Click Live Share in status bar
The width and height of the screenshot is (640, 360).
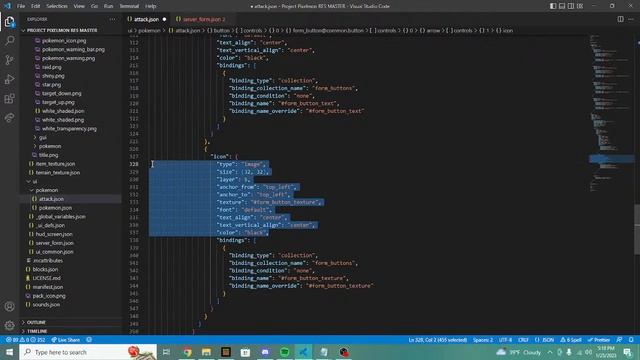pos(66,340)
